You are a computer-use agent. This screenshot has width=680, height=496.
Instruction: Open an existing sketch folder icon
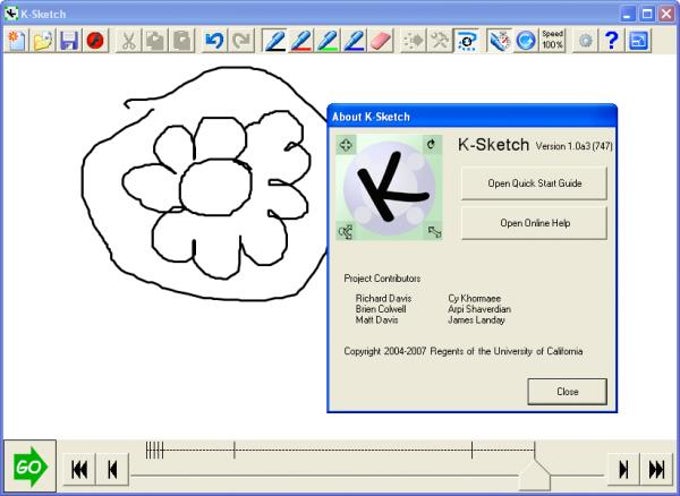(43, 41)
